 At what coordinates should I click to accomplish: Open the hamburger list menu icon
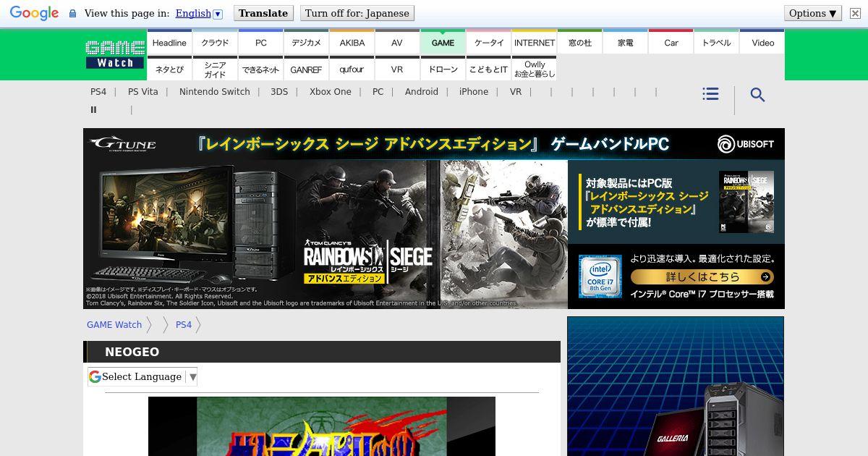[710, 94]
